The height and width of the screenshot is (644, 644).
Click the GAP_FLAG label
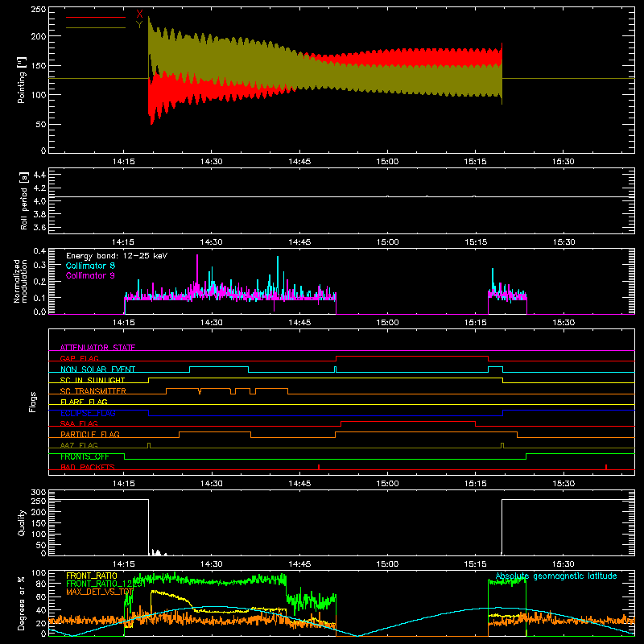pos(80,358)
